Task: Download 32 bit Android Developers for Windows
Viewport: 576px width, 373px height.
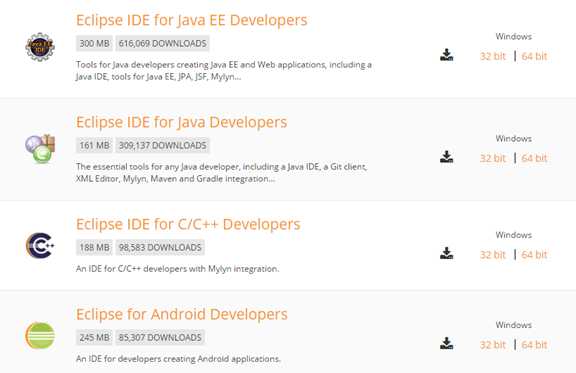Action: pyautogui.click(x=493, y=345)
